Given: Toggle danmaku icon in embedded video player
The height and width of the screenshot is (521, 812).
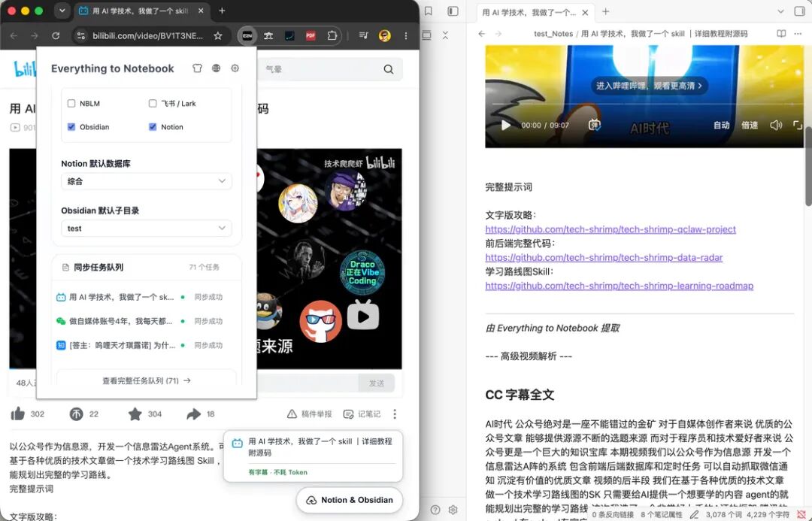Looking at the screenshot, I should pyautogui.click(x=595, y=125).
